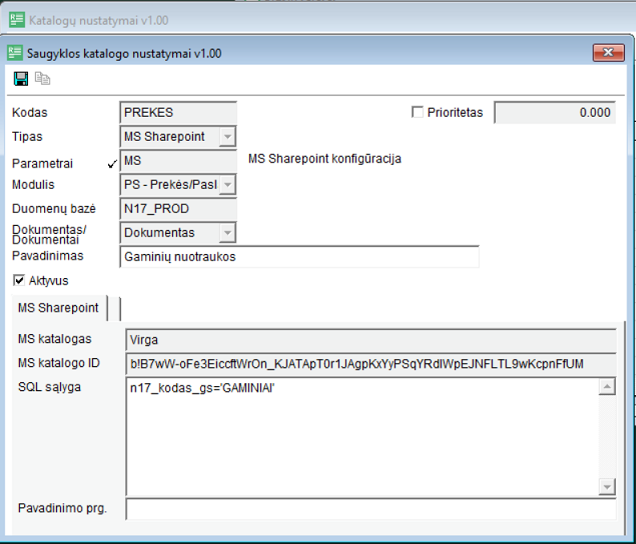Click the Save floppy disk icon
This screenshot has height=544, width=636.
[21, 79]
